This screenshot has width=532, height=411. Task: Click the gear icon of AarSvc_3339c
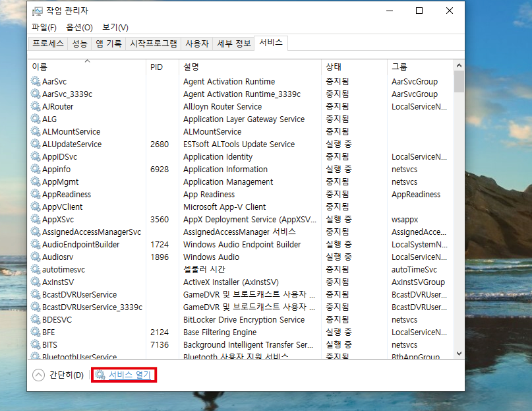point(36,94)
